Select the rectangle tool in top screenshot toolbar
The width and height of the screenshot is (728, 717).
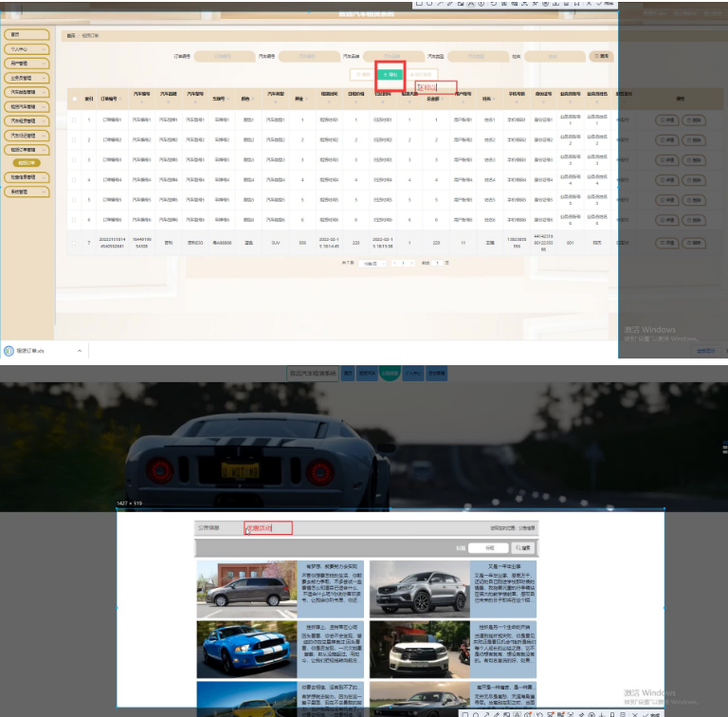coord(419,3)
